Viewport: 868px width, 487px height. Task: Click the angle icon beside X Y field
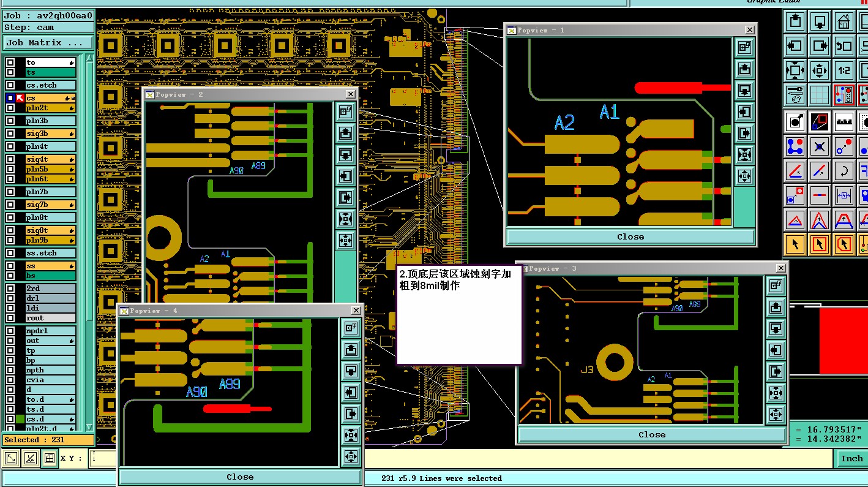point(30,458)
